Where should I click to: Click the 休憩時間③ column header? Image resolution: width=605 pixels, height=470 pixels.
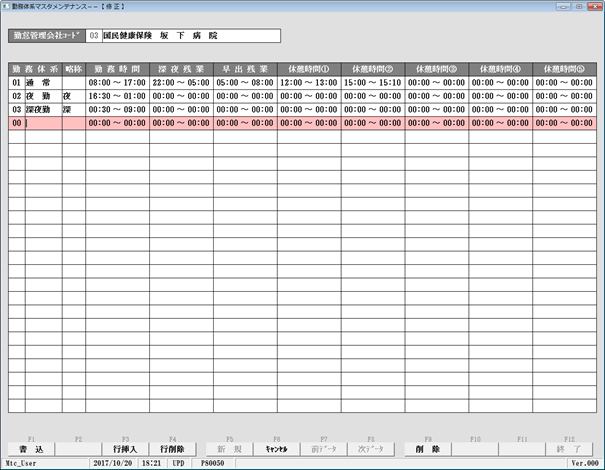point(437,69)
